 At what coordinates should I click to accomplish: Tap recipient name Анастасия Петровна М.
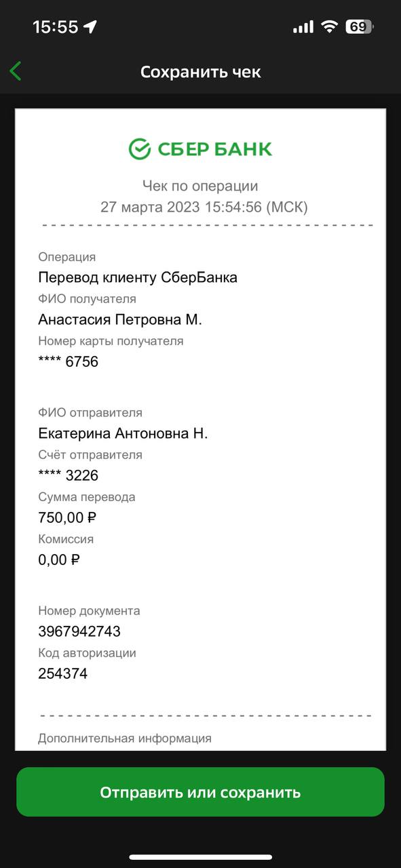pos(120,319)
